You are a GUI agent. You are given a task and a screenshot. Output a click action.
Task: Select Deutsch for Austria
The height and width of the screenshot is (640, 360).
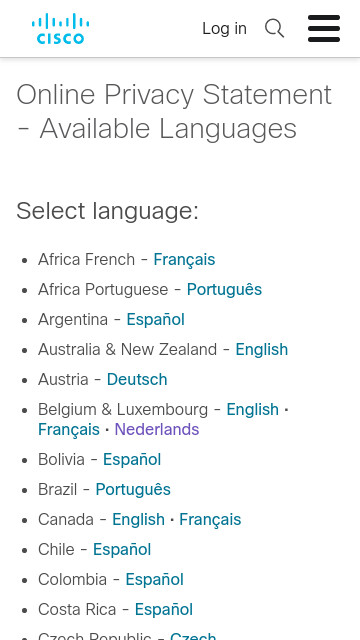tap(137, 380)
